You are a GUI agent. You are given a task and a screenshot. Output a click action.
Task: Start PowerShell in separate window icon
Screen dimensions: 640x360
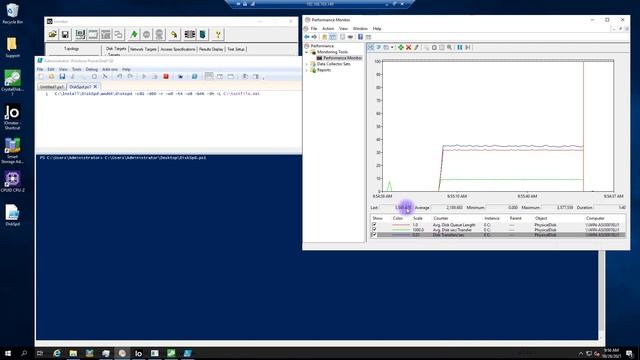(194, 76)
